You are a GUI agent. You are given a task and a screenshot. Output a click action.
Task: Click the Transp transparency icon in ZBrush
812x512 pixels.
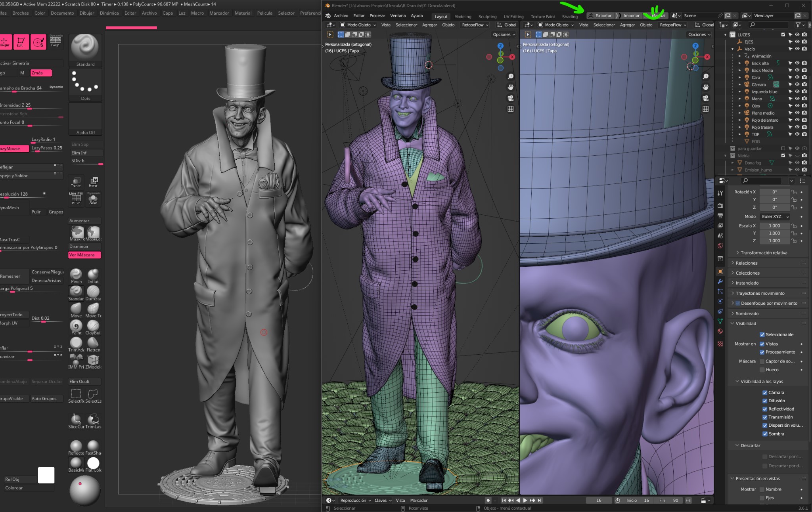pos(76,182)
